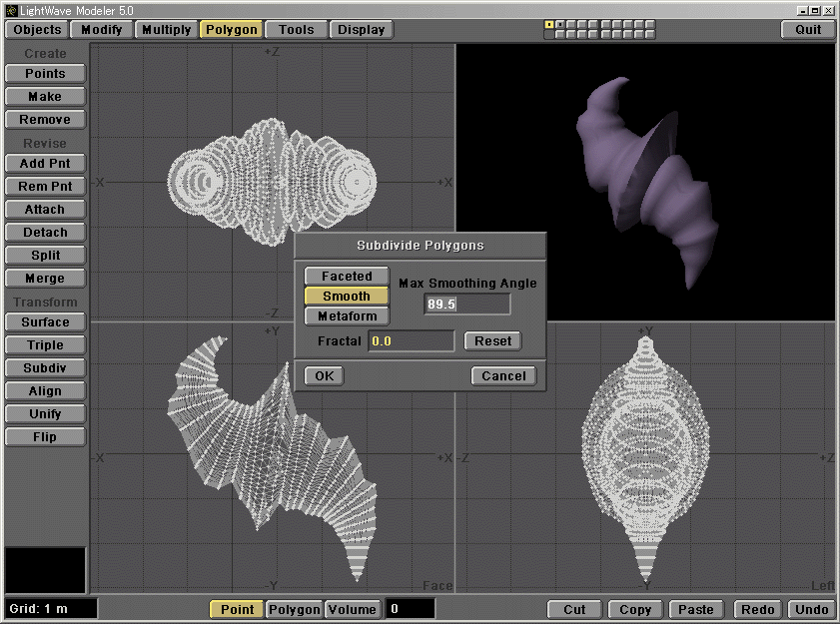This screenshot has width=840, height=624.
Task: Open the Display menu
Action: pos(361,29)
